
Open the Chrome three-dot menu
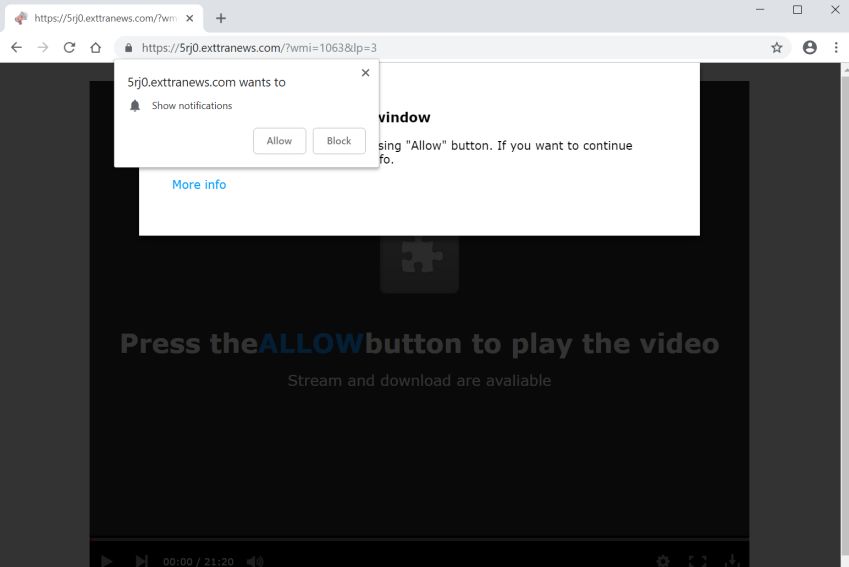836,48
